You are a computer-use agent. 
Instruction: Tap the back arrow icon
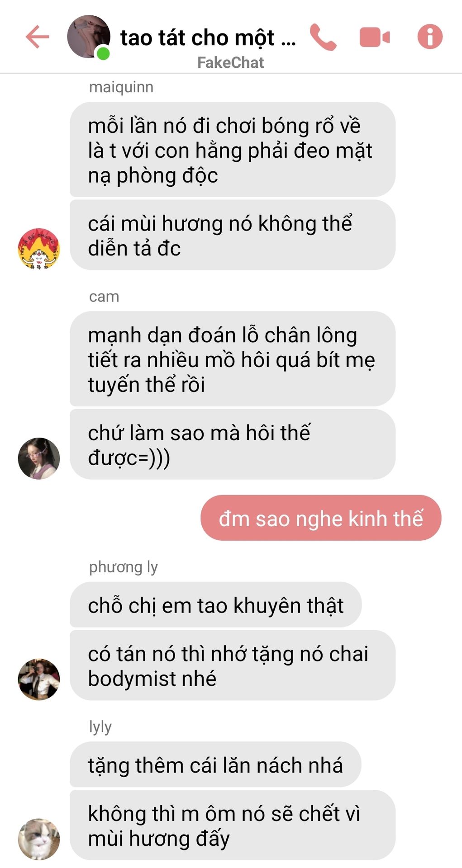[x=38, y=37]
